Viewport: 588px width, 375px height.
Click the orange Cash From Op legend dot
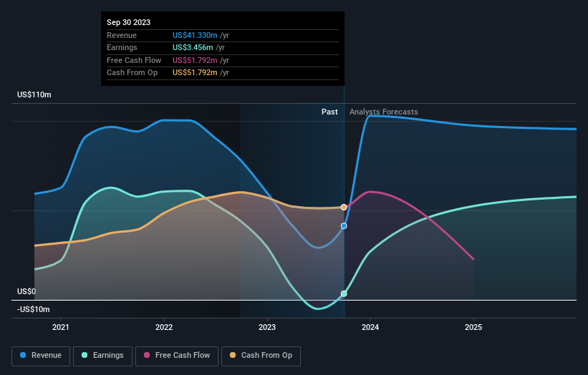click(x=233, y=355)
